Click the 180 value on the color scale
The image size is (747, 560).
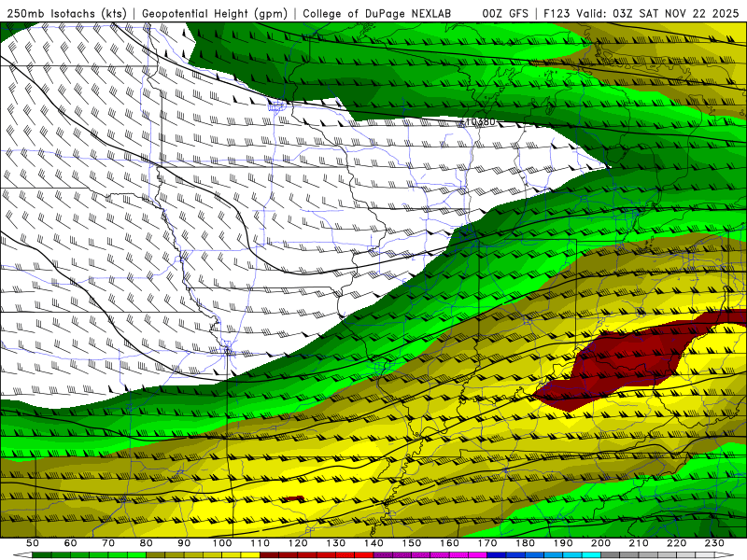coord(525,543)
